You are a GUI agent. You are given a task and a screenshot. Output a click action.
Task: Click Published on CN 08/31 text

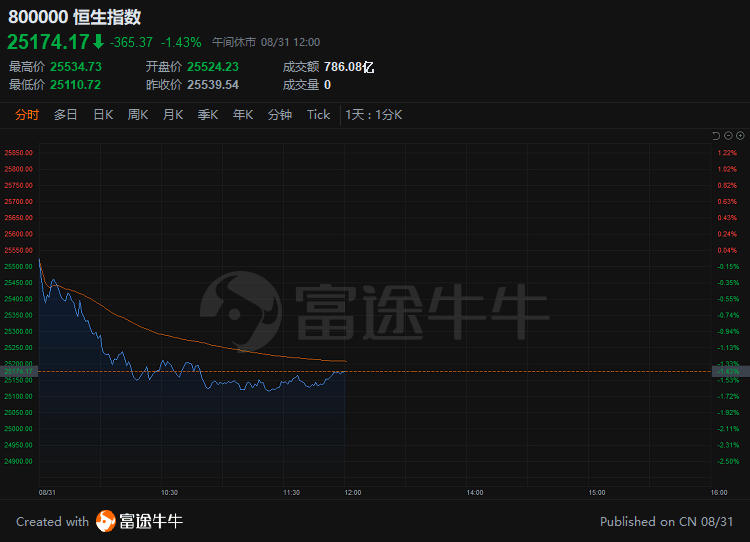(x=666, y=521)
